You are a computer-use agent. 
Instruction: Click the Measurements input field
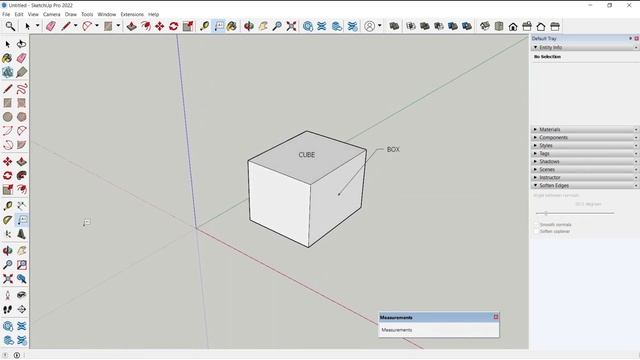pyautogui.click(x=438, y=330)
